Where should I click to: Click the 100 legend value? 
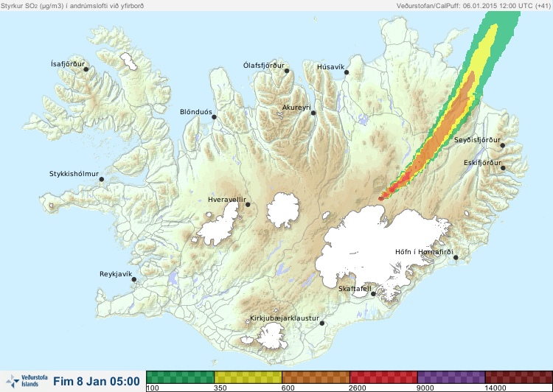point(153,388)
